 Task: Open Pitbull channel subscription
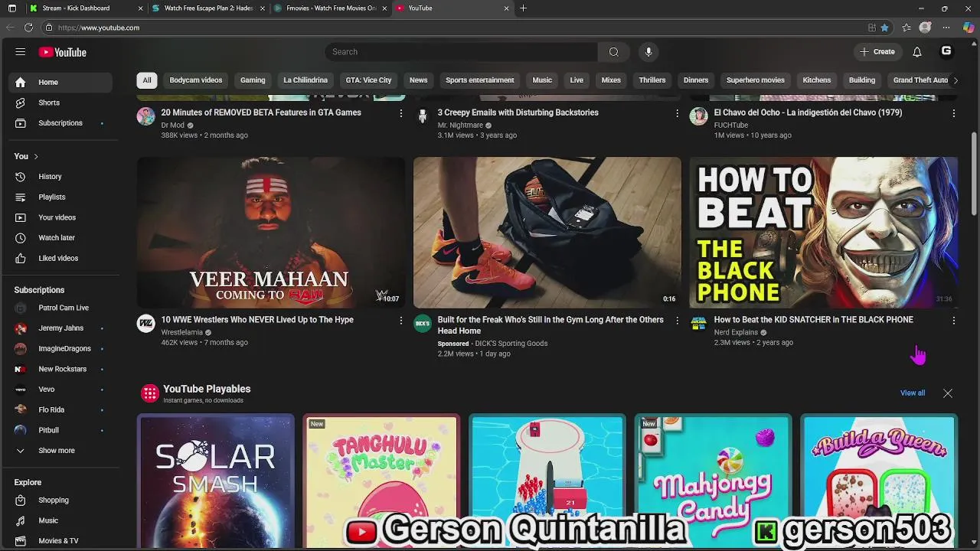click(60, 430)
